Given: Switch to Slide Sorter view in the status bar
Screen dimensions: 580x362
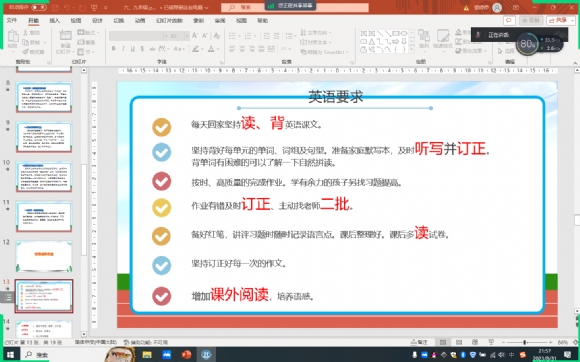Looking at the screenshot, I should click(x=459, y=342).
